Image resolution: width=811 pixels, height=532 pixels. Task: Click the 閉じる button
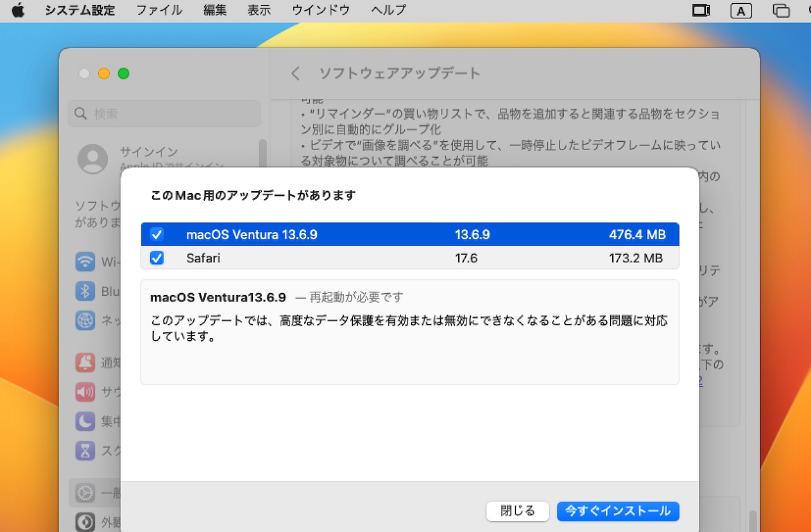(x=518, y=511)
